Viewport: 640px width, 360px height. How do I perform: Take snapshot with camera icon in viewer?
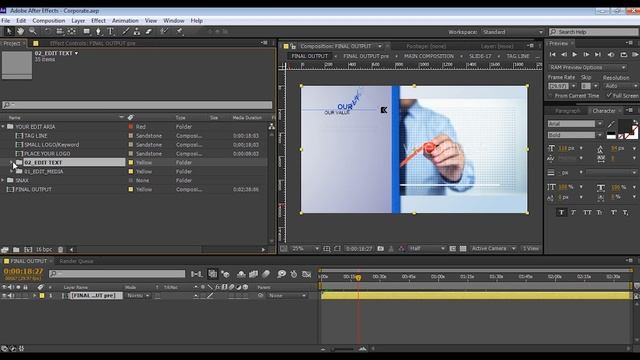(x=380, y=248)
